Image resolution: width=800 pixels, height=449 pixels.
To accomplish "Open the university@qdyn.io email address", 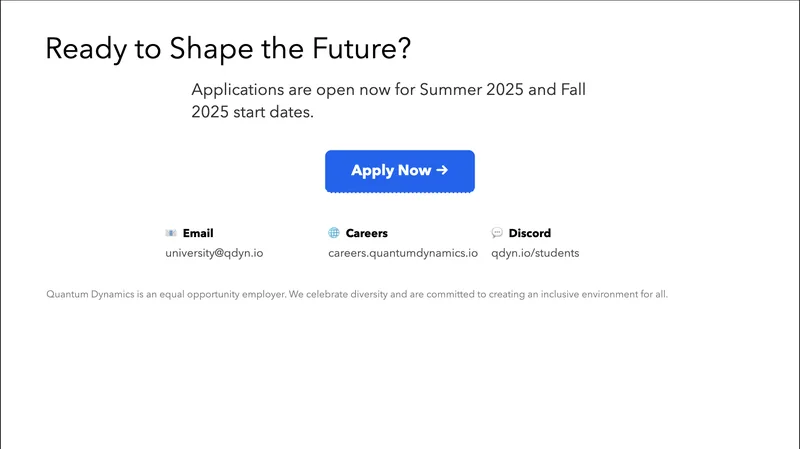I will [214, 253].
